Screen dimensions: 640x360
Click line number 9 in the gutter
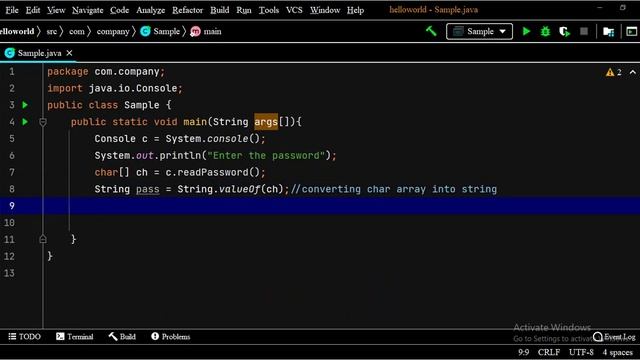(11, 206)
